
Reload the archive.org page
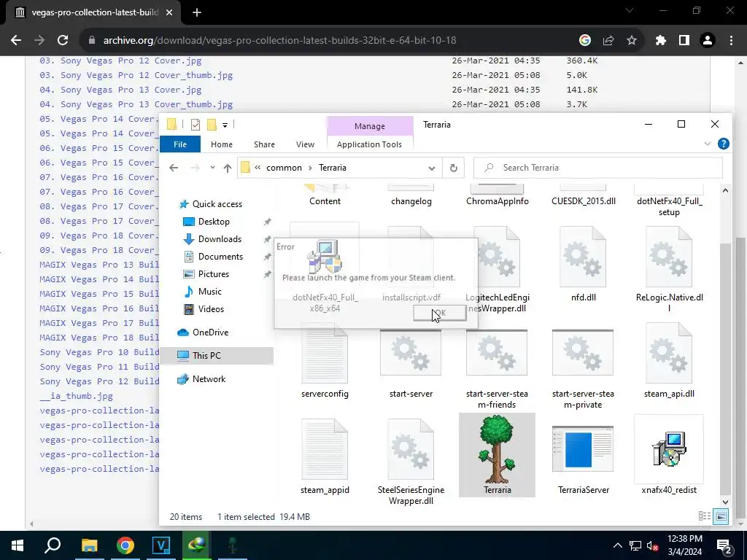tap(63, 41)
